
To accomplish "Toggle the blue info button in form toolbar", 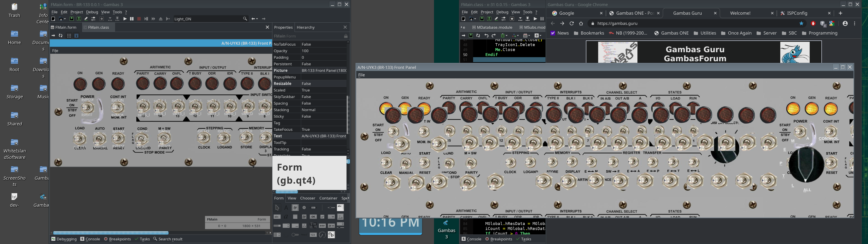I will (76, 35).
